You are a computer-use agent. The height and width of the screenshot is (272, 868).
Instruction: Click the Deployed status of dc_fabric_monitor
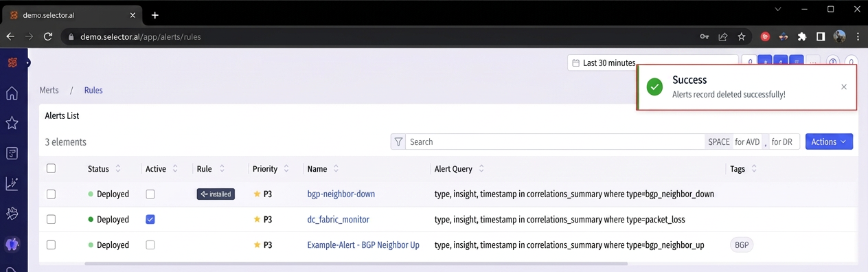pos(108,220)
